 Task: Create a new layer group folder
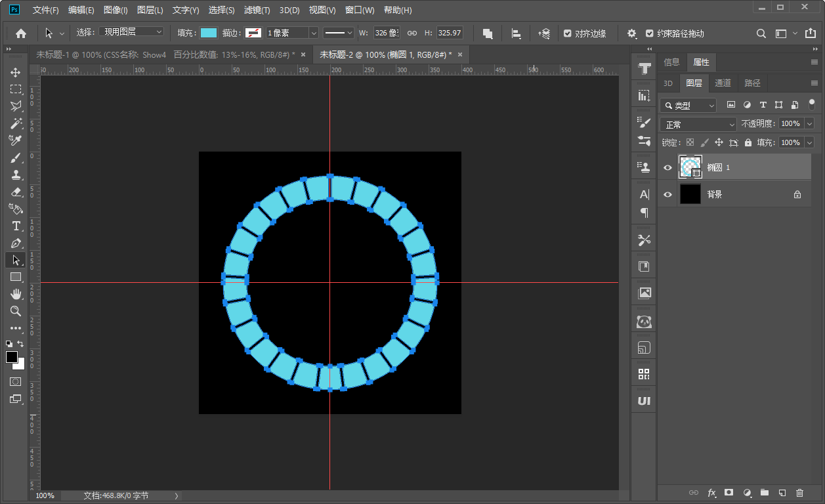tap(764, 492)
